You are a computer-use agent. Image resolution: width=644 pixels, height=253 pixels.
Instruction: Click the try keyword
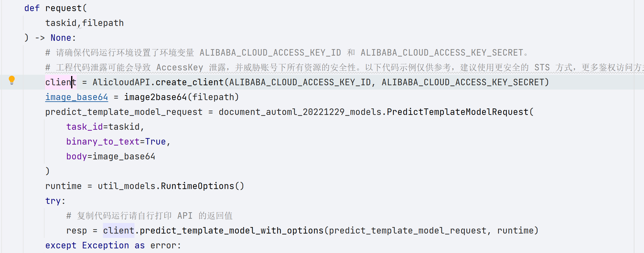point(53,201)
